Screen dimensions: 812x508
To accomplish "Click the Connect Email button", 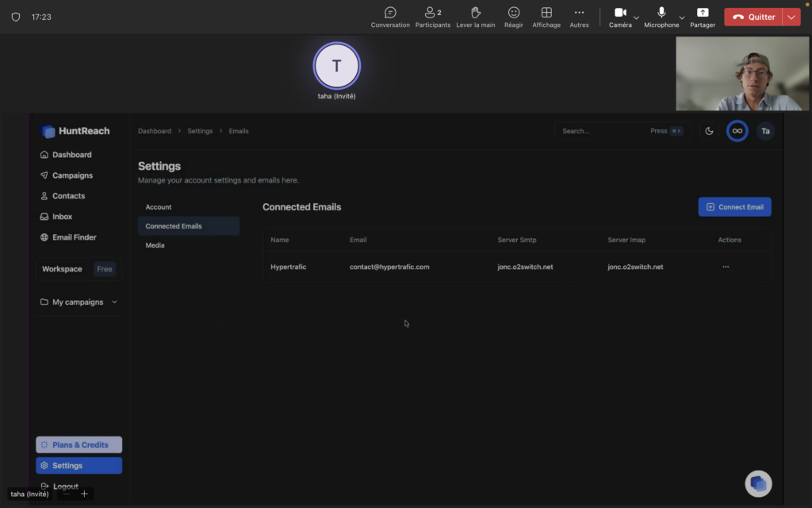I will (x=734, y=207).
